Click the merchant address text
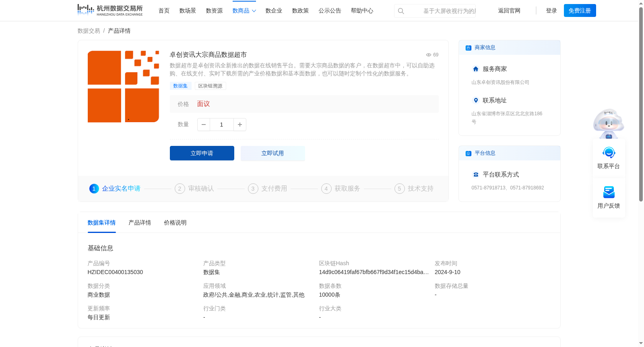The image size is (644, 347). [507, 118]
